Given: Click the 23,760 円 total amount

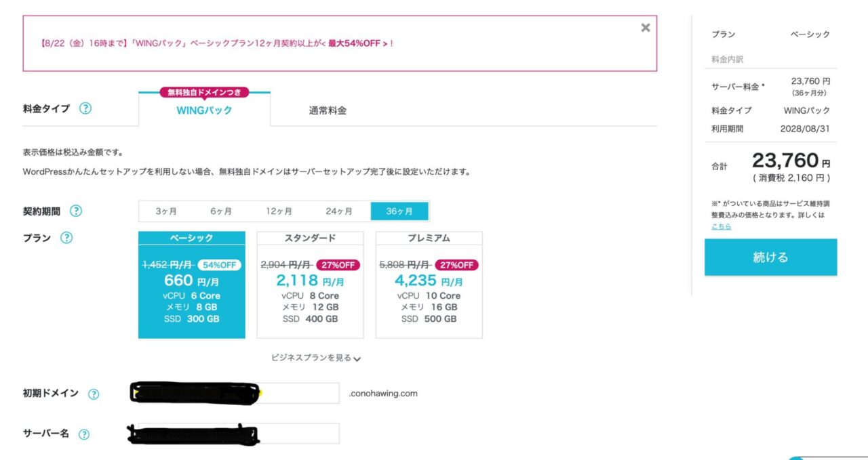Looking at the screenshot, I should [x=791, y=161].
